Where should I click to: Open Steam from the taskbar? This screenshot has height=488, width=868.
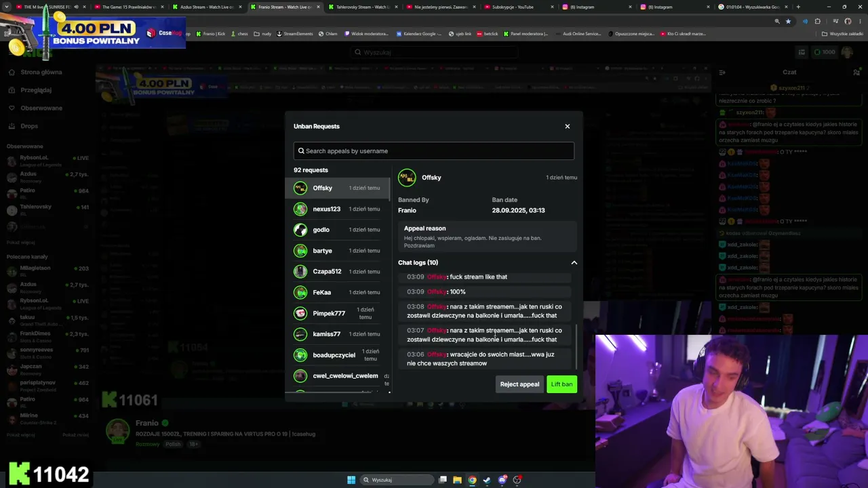(487, 480)
